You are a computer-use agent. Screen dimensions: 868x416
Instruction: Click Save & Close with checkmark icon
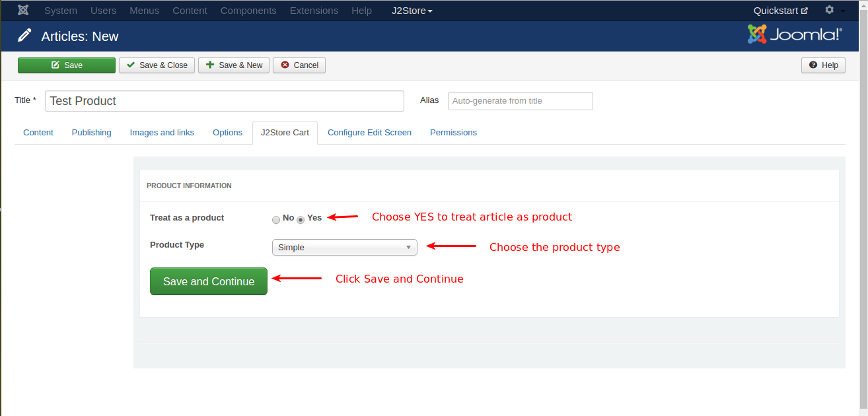(157, 65)
